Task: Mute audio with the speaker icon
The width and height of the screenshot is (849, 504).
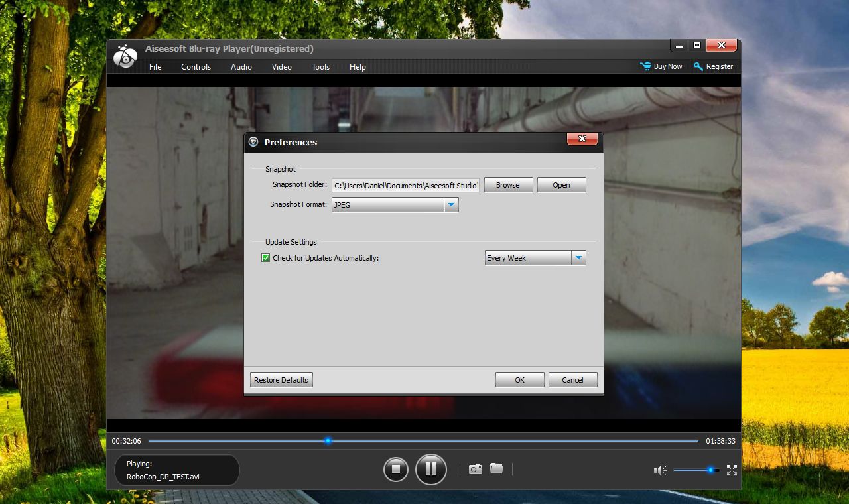Action: 660,470
